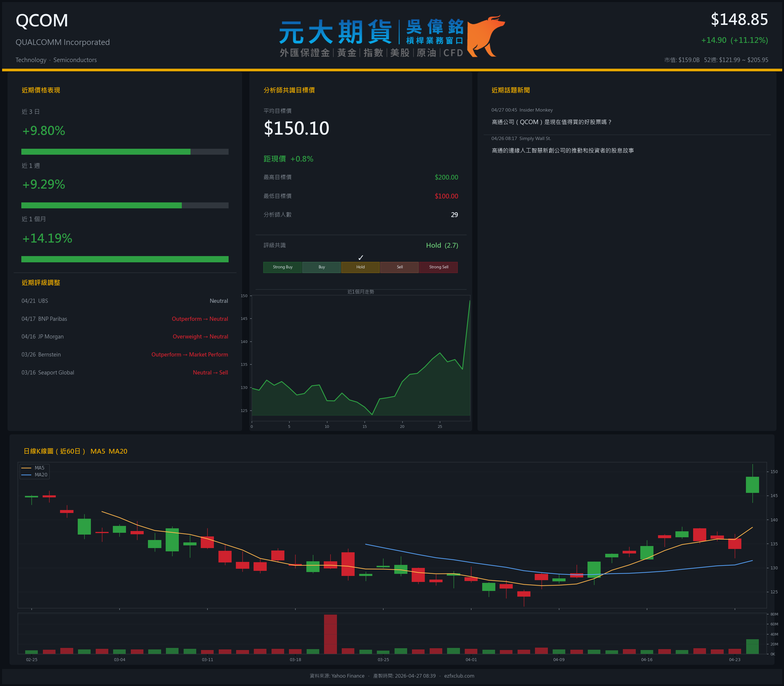Image resolution: width=784 pixels, height=686 pixels.
Task: Click the analyst count value 29
Action: [x=454, y=215]
